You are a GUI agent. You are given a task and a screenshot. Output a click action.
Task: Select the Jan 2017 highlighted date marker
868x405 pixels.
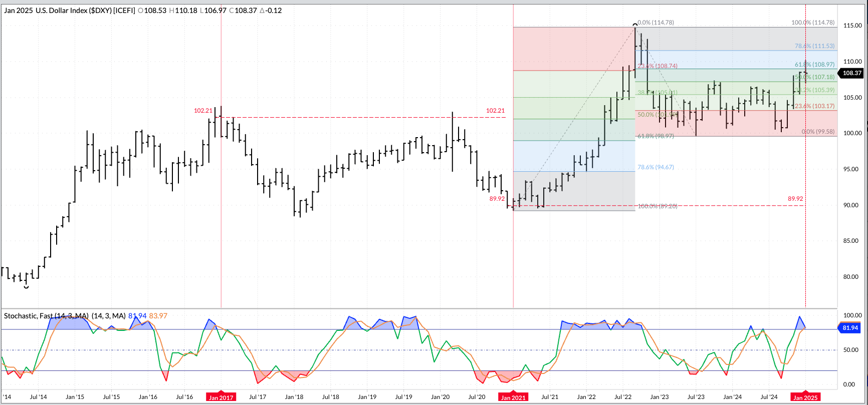pos(221,397)
